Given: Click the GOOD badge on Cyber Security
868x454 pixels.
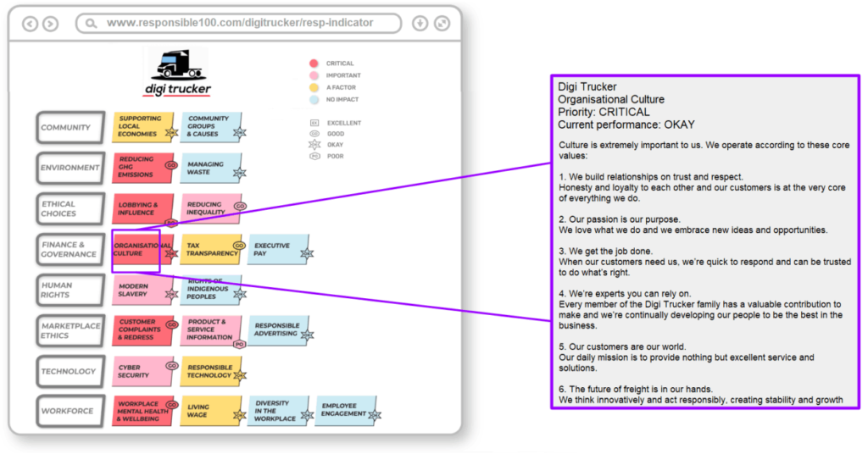Looking at the screenshot, I should (x=172, y=366).
